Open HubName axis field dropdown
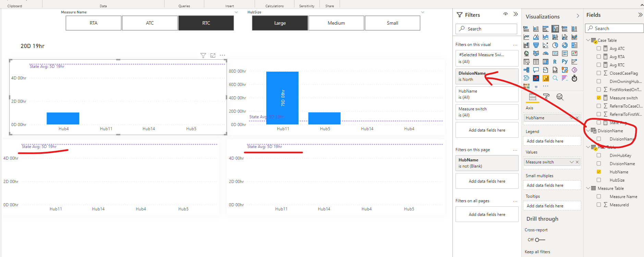Image resolution: width=644 pixels, height=257 pixels. click(x=571, y=118)
